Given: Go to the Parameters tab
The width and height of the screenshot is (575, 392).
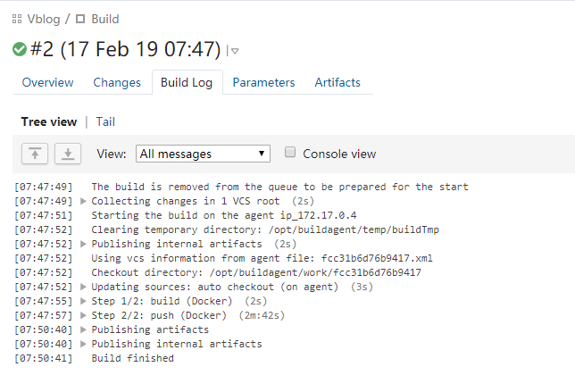Looking at the screenshot, I should [x=263, y=82].
